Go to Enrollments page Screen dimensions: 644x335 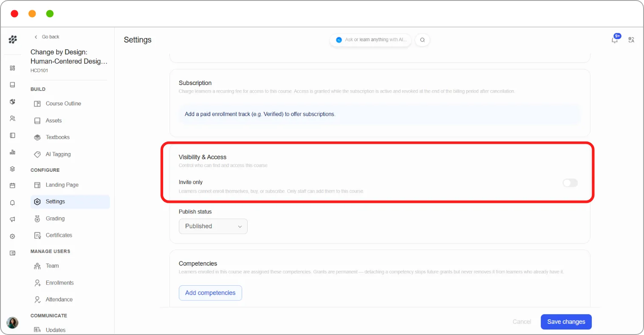click(70, 283)
